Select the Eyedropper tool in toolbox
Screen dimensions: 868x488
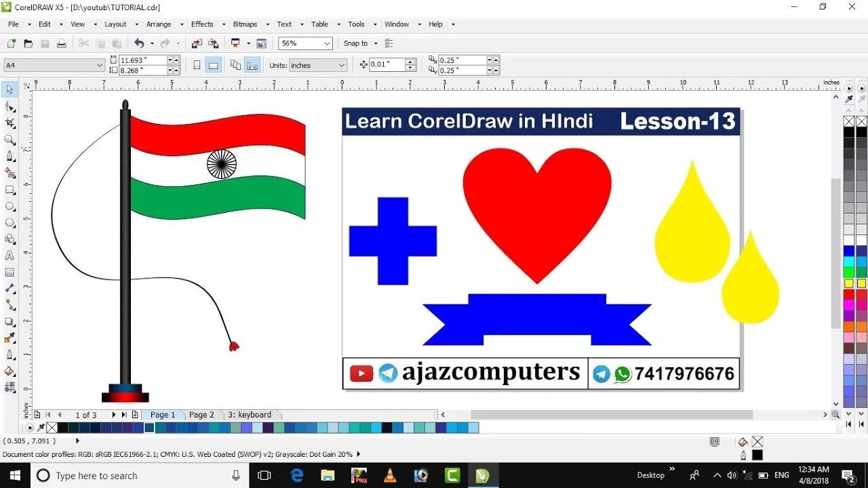tap(10, 338)
